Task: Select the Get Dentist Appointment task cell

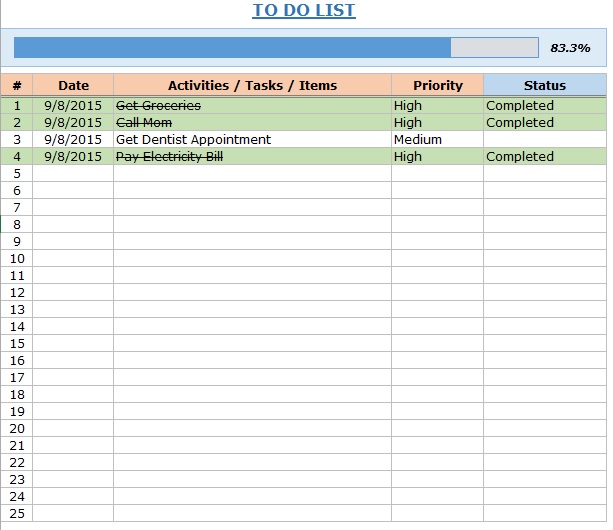Action: [252, 140]
